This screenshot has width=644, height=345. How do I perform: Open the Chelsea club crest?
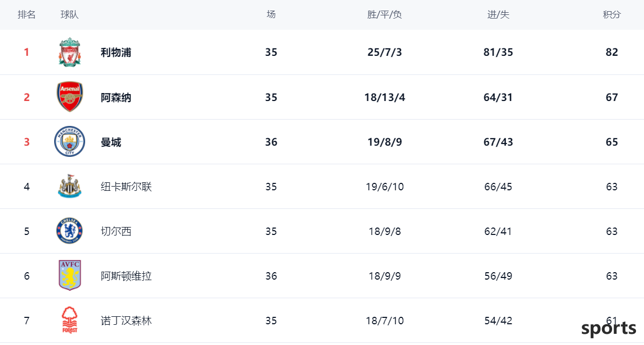click(x=70, y=231)
